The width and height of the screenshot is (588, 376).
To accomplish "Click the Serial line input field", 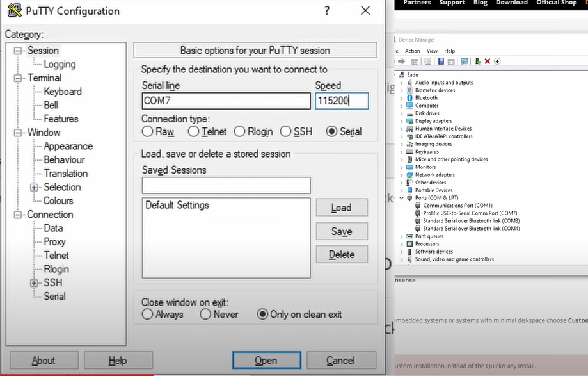I will tap(226, 101).
